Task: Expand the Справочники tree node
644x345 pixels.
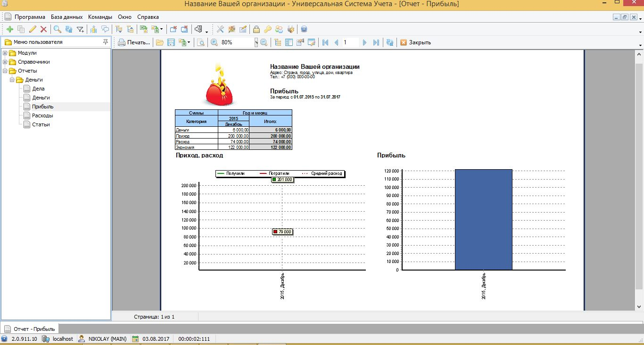Action: click(x=5, y=62)
